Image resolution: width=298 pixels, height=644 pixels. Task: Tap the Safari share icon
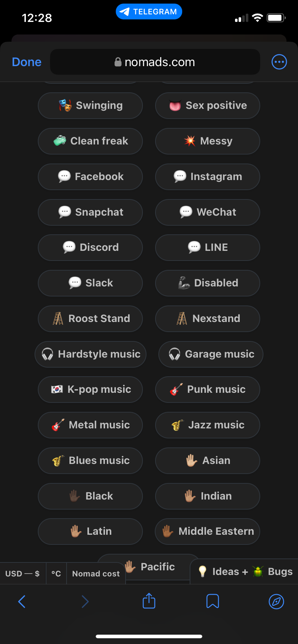click(149, 601)
